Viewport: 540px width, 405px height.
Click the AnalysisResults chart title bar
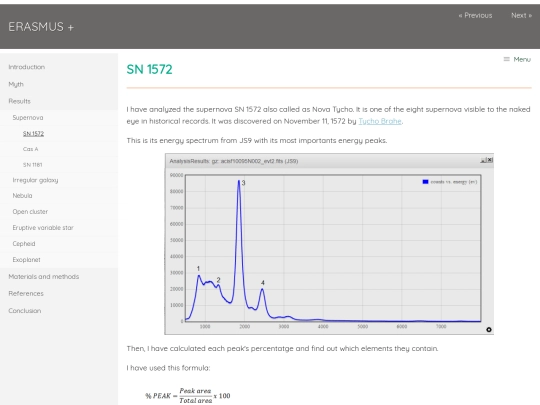point(329,161)
